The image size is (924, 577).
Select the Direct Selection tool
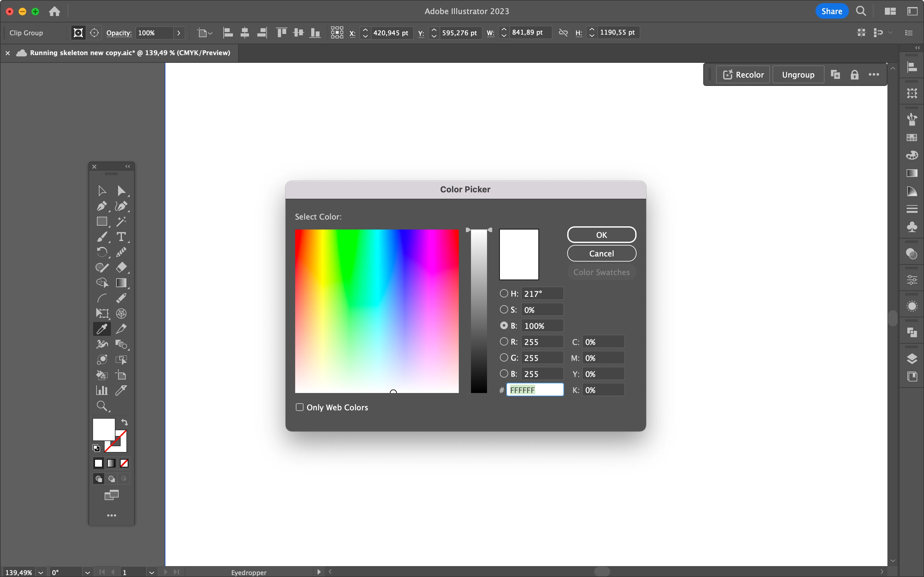(x=121, y=190)
